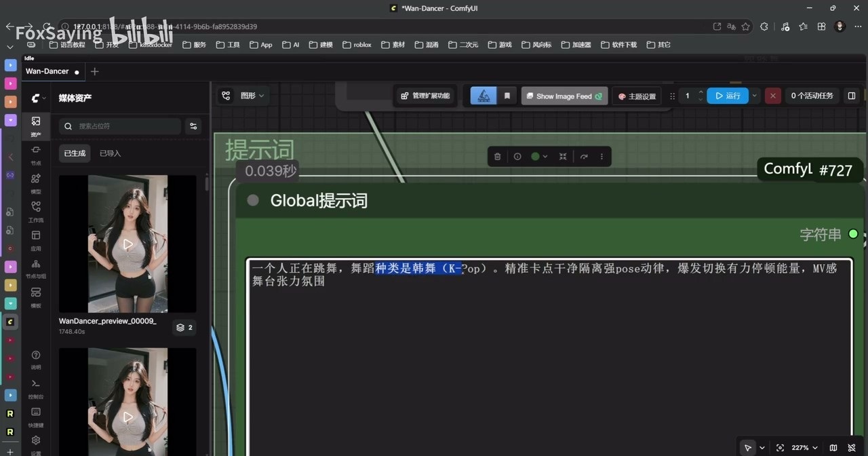This screenshot has height=456, width=868.
Task: Click the bookmark icon in top toolbar
Action: pos(507,96)
